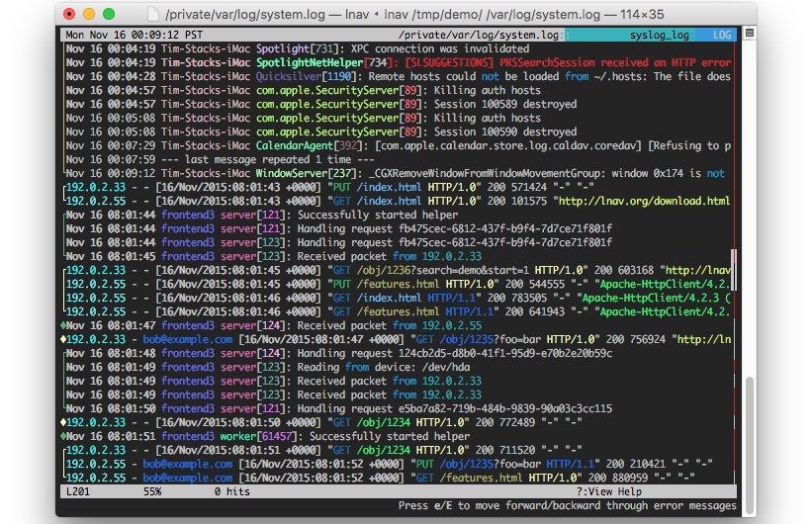
Task: Zoom the window with the green button
Action: (108, 15)
